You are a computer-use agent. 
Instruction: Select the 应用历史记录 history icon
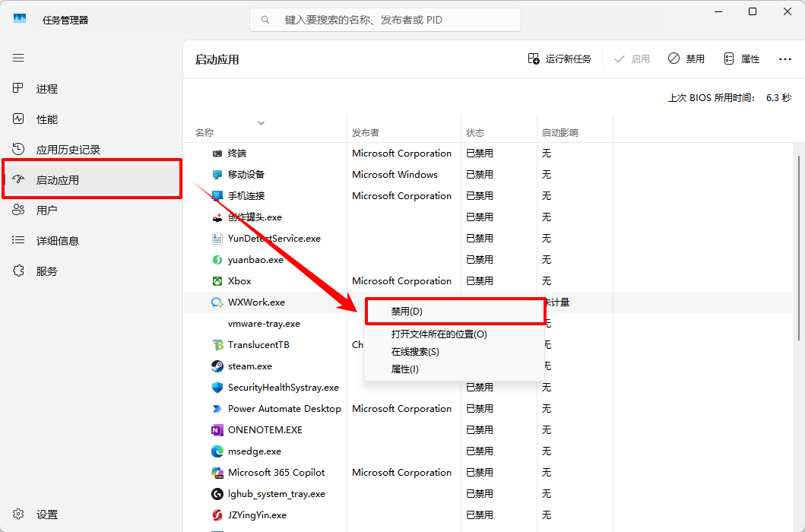18,150
